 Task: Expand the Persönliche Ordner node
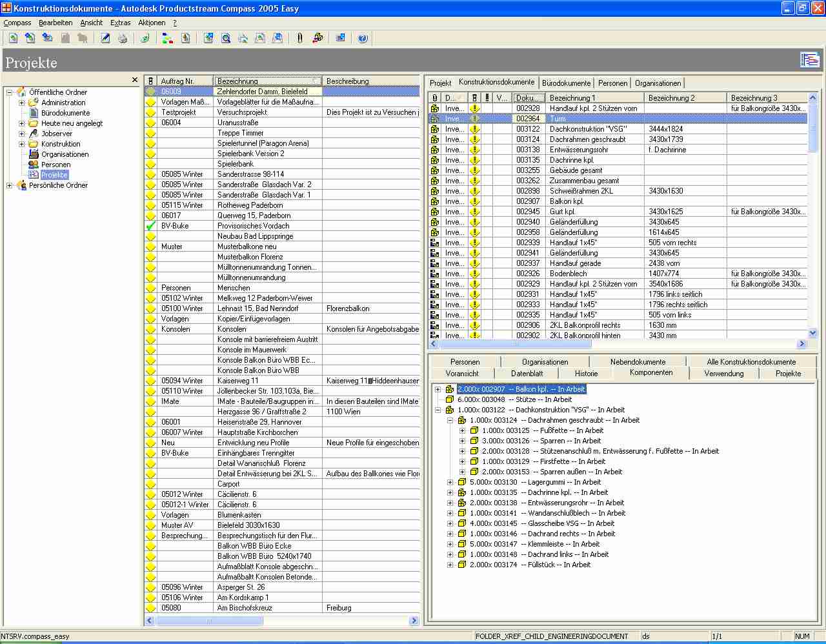(x=10, y=185)
